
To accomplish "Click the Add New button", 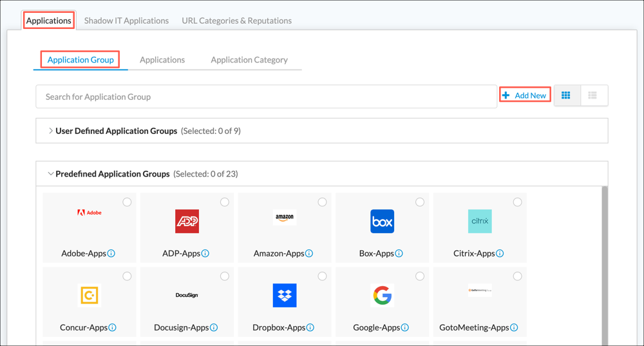I will [525, 95].
